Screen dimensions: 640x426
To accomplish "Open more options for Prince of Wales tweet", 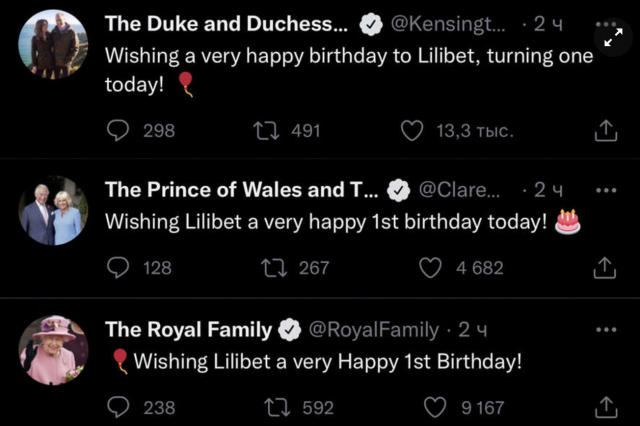I will click(606, 190).
